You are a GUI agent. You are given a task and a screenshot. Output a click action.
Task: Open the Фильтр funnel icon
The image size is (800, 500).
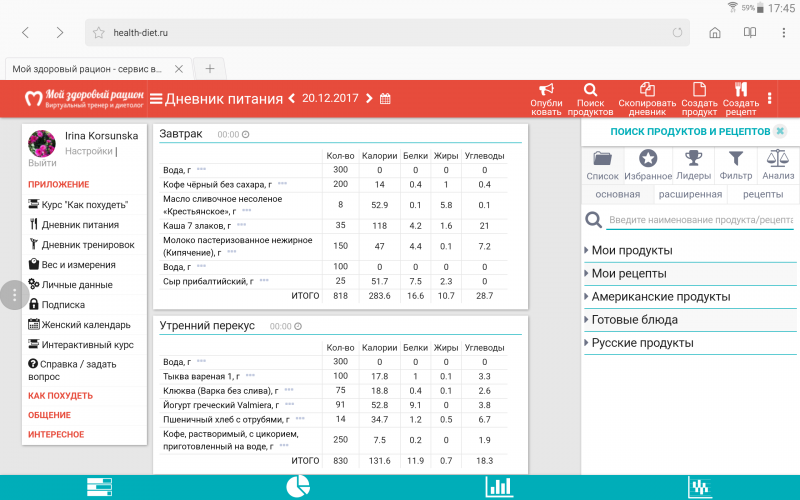click(735, 158)
